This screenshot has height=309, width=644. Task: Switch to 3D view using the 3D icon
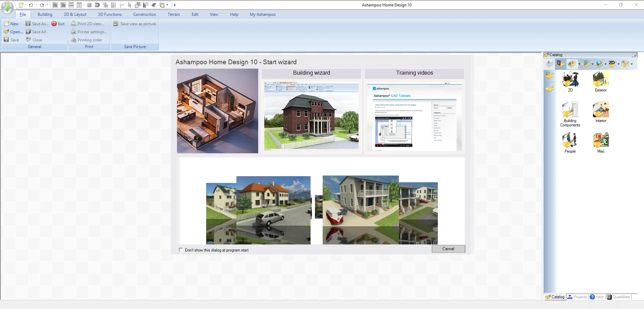point(63,5)
